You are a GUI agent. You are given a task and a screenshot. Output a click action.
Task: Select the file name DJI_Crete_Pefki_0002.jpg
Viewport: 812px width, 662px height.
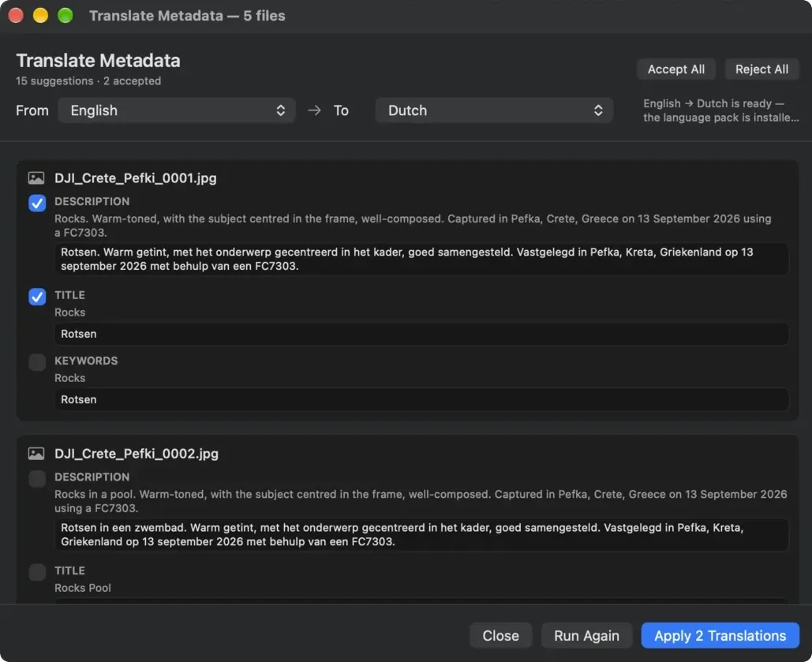[137, 454]
